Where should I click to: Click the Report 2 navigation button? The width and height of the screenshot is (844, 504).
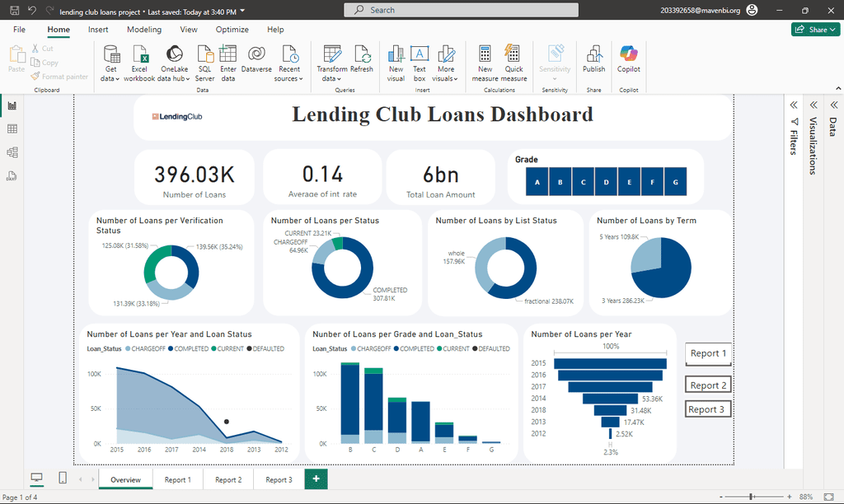click(708, 385)
